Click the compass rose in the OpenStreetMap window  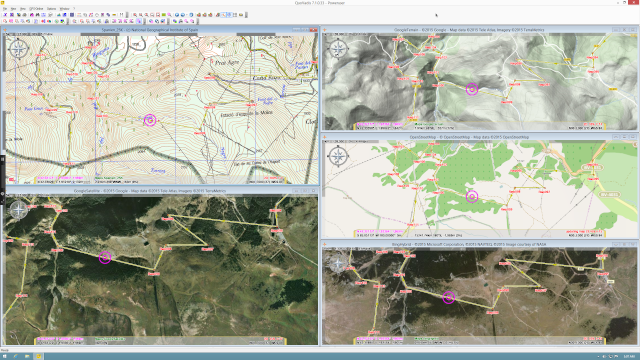338,156
